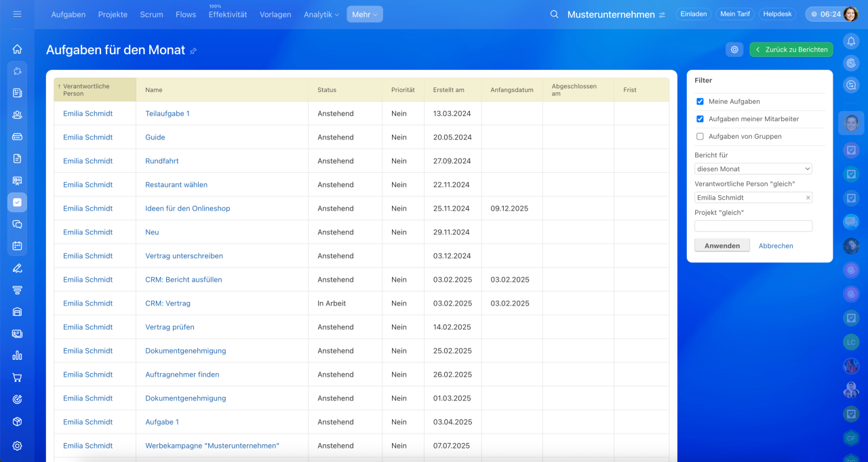Image resolution: width=868 pixels, height=462 pixels.
Task: Click the Anwenden button
Action: click(722, 246)
